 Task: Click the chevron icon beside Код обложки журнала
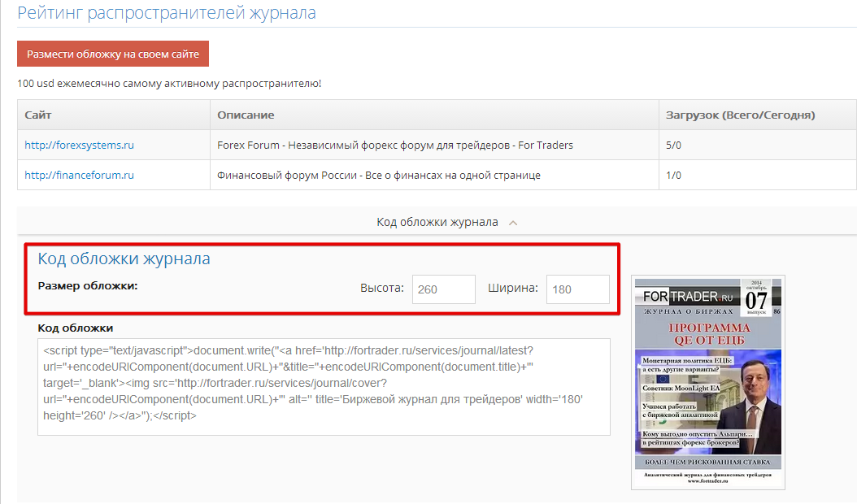[513, 223]
